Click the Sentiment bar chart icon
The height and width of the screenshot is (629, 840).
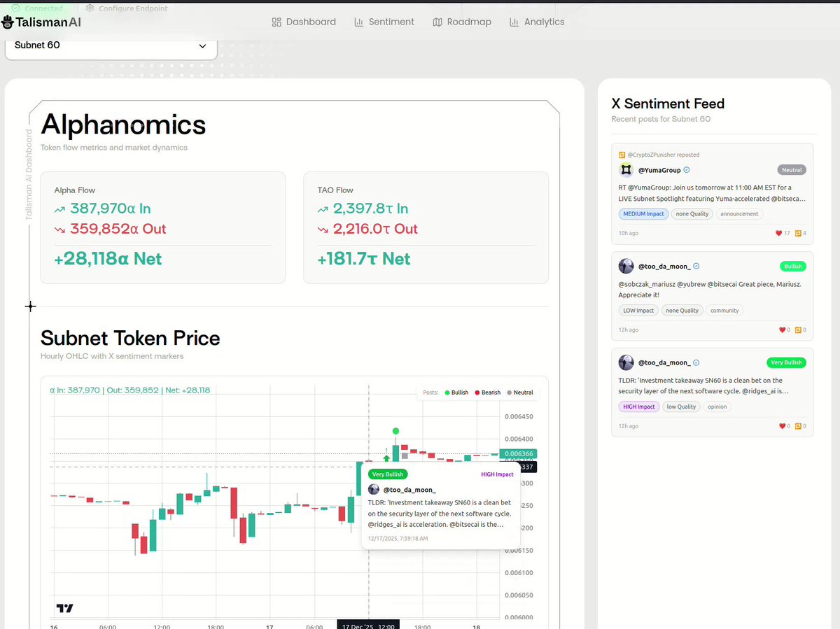click(x=359, y=22)
